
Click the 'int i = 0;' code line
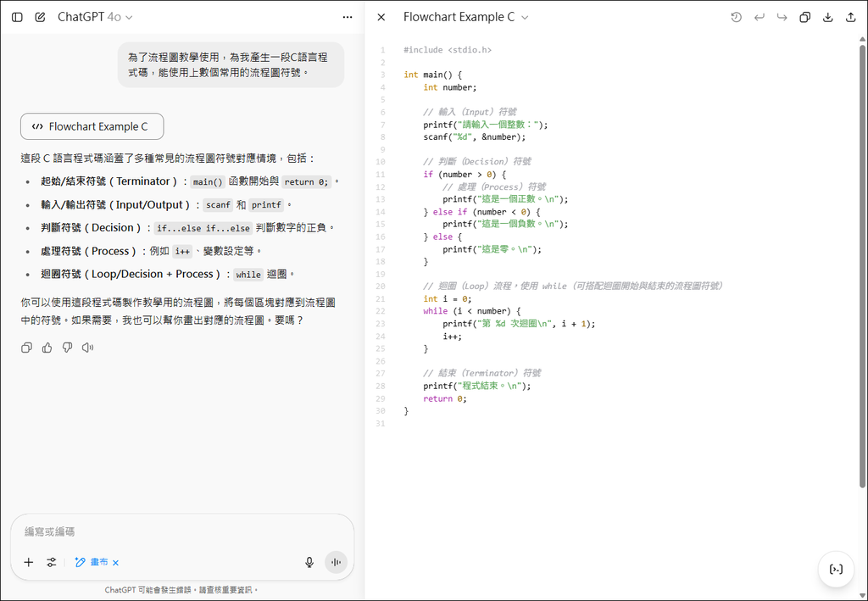[448, 299]
